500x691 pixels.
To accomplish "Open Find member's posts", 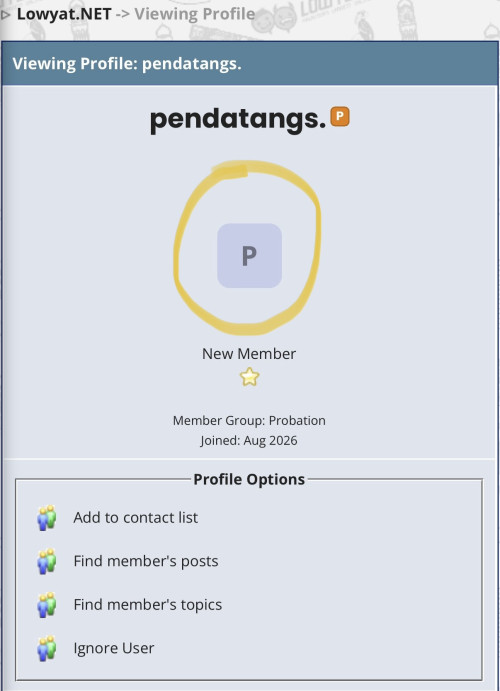I will click(x=146, y=561).
